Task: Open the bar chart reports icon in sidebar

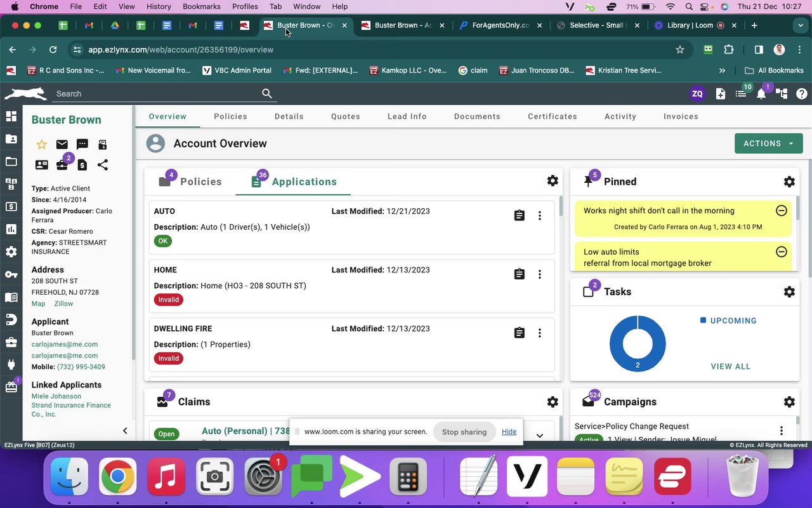Action: point(11,229)
